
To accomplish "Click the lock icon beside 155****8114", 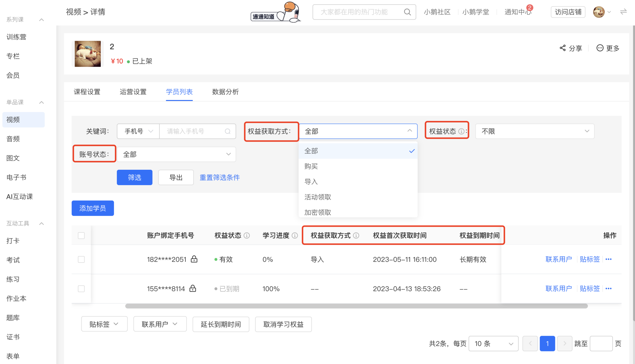I will (x=193, y=288).
